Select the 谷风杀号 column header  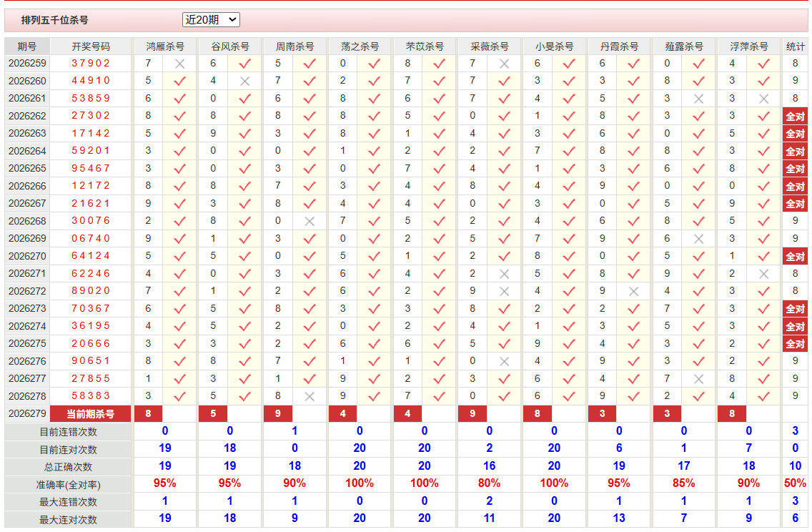click(230, 46)
